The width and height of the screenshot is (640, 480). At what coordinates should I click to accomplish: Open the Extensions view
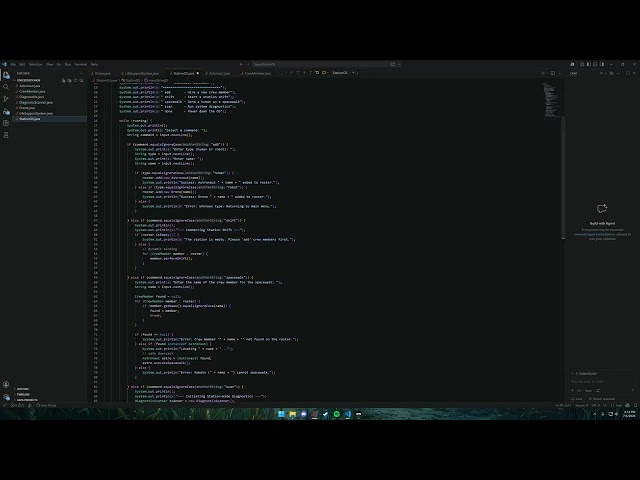(x=6, y=123)
